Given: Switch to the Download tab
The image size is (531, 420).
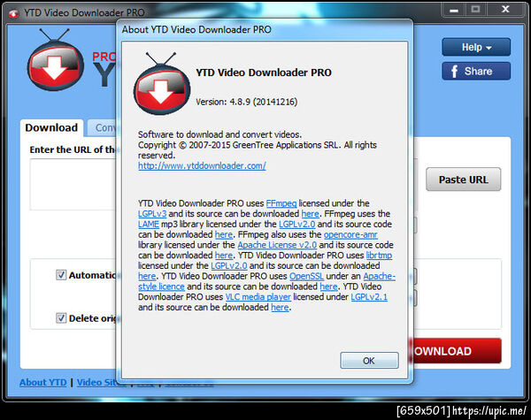Looking at the screenshot, I should coord(51,127).
